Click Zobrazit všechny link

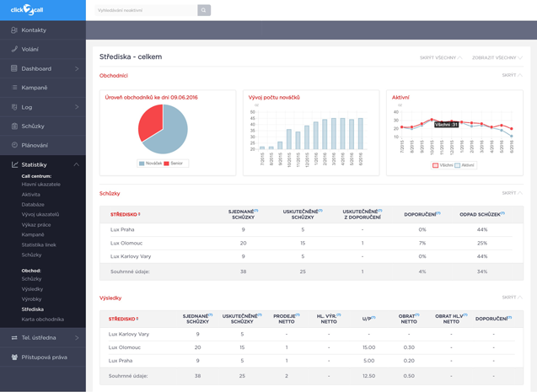point(497,57)
